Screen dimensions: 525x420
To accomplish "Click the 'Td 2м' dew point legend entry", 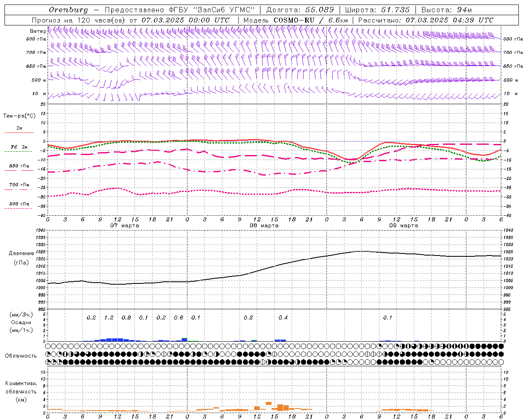I will coord(19,147).
